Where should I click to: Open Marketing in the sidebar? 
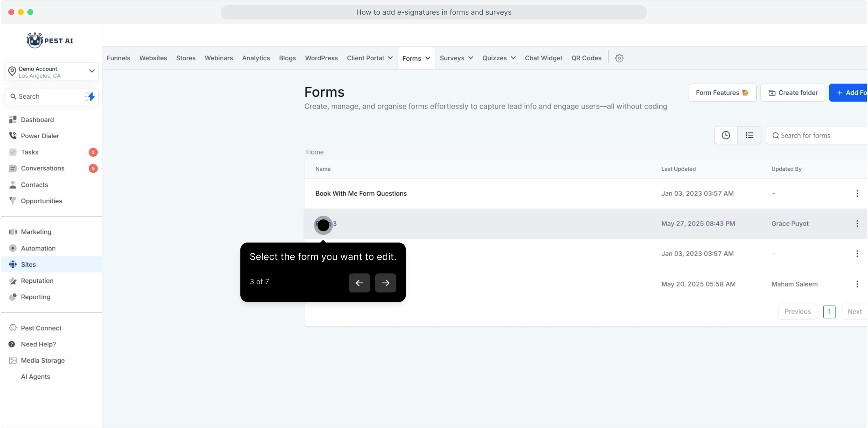[x=36, y=232]
